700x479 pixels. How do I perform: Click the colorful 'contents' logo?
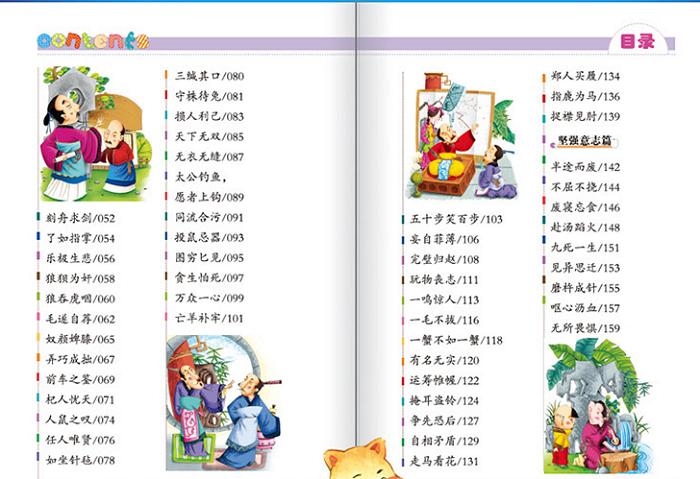[93, 41]
